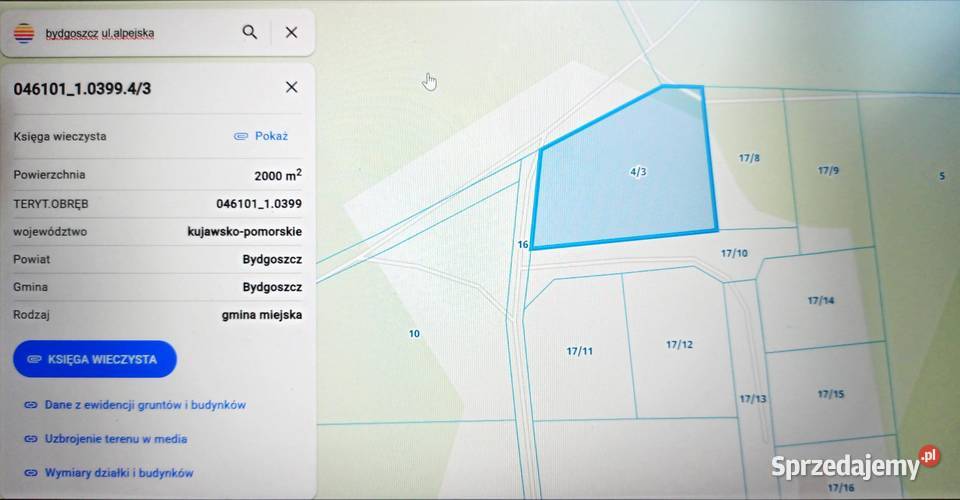Select parcel 17/9 on the map
Screen dimensions: 960x500
[828, 170]
